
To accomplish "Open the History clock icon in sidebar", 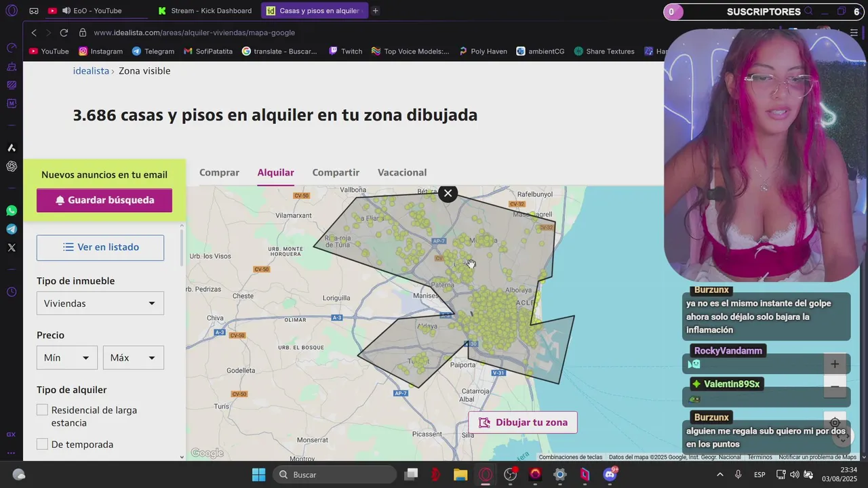I will (12, 292).
